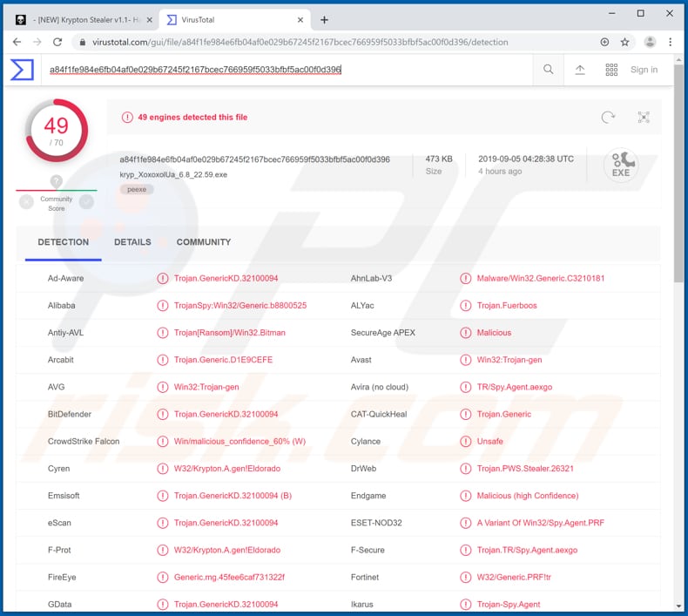Click the community score question marker

(56, 181)
